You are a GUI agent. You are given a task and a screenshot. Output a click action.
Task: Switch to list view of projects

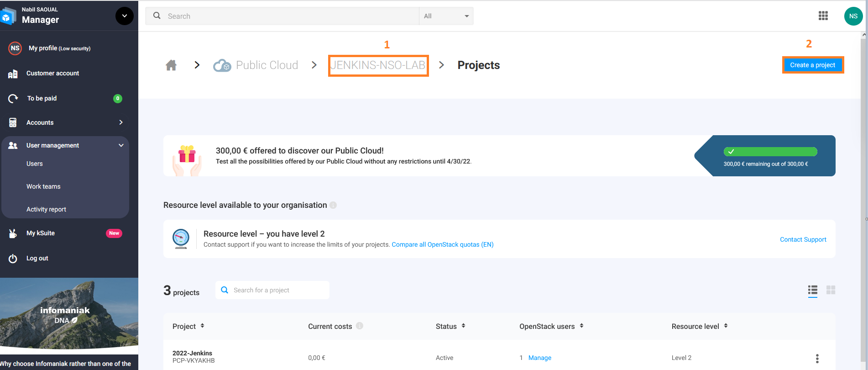[x=813, y=290]
